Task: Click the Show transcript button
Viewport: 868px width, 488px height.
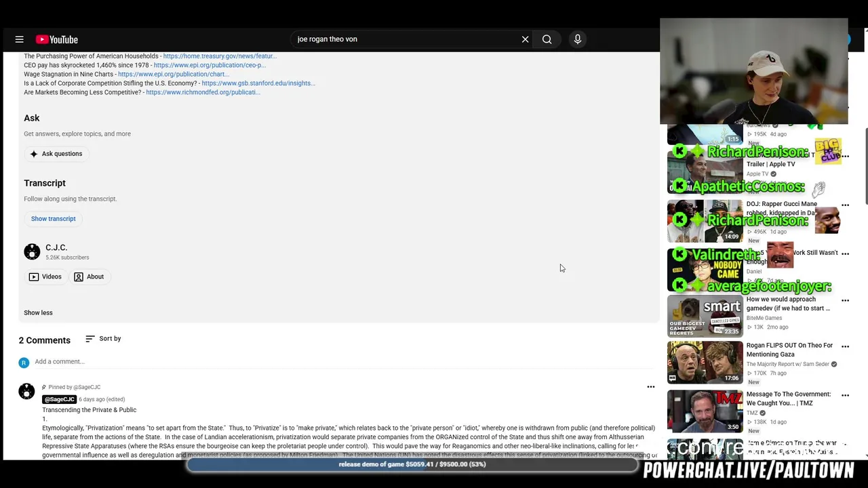Action: click(53, 219)
